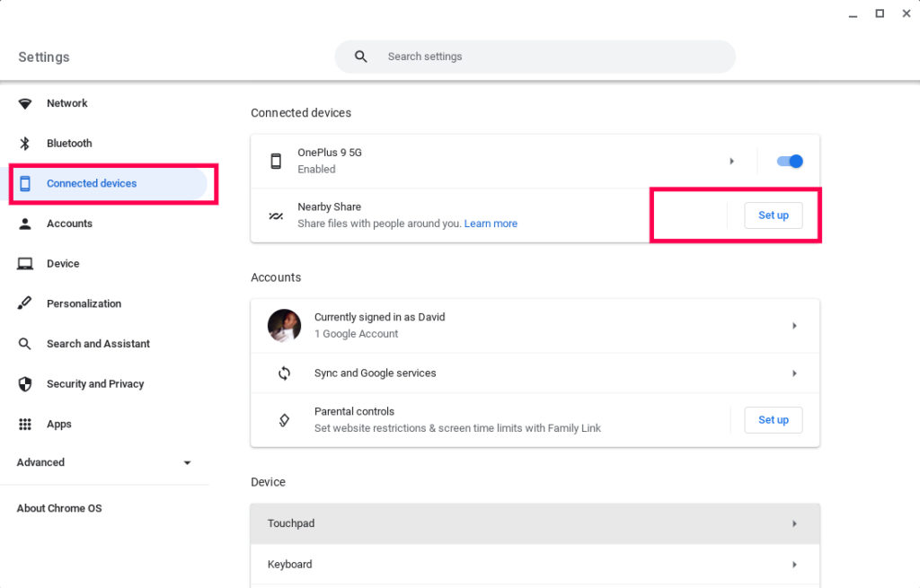Viewport: 920px width, 588px height.
Task: Click the Apps grid icon
Action: coord(24,425)
